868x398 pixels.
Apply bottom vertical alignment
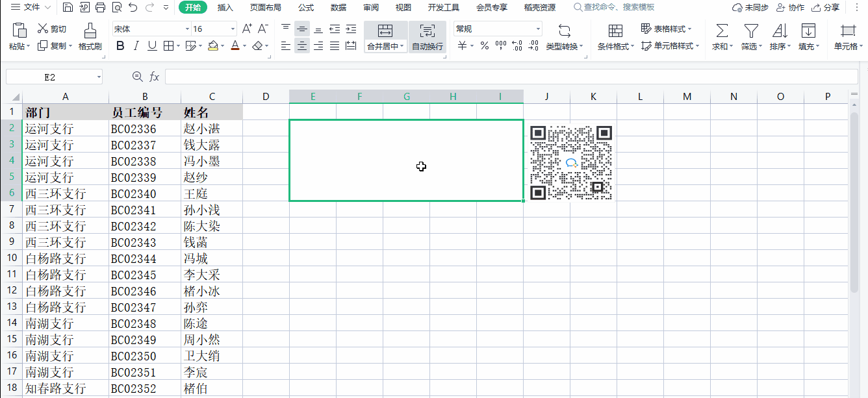coord(318,29)
